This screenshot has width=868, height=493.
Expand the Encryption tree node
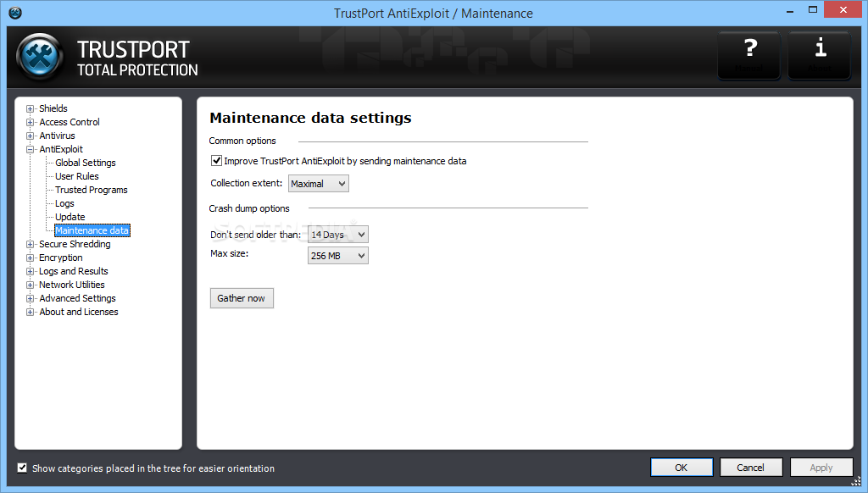pos(30,258)
